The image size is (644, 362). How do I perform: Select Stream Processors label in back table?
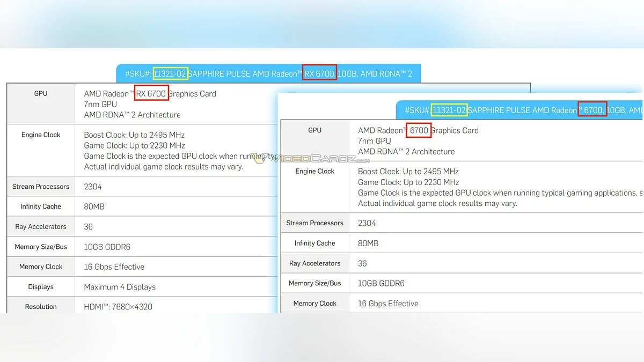(41, 187)
